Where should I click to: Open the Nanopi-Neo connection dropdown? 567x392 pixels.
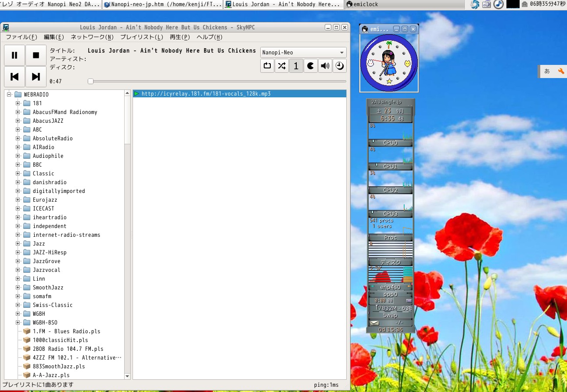pyautogui.click(x=303, y=53)
